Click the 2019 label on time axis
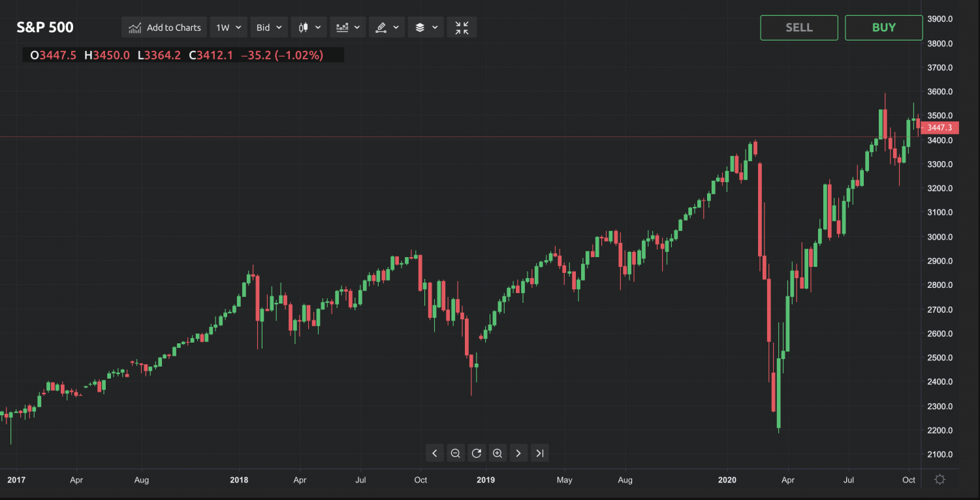980x500 pixels. pyautogui.click(x=485, y=480)
